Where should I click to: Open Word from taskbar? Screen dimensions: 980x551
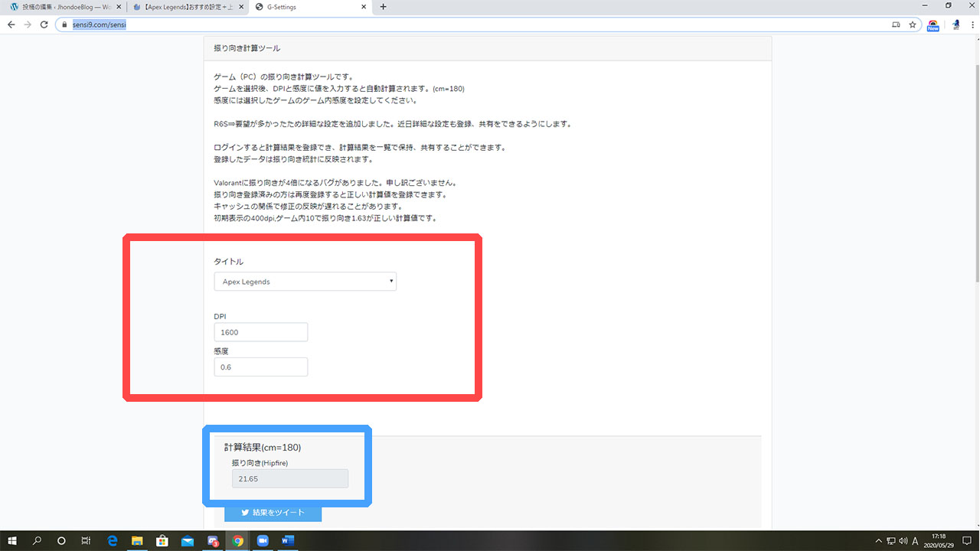pyautogui.click(x=288, y=541)
